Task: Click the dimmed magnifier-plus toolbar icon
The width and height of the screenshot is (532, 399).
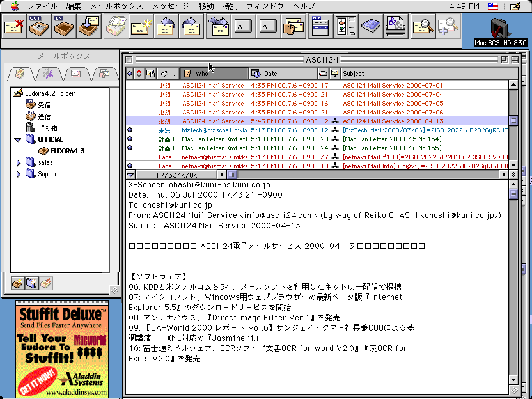Action: tap(447, 26)
